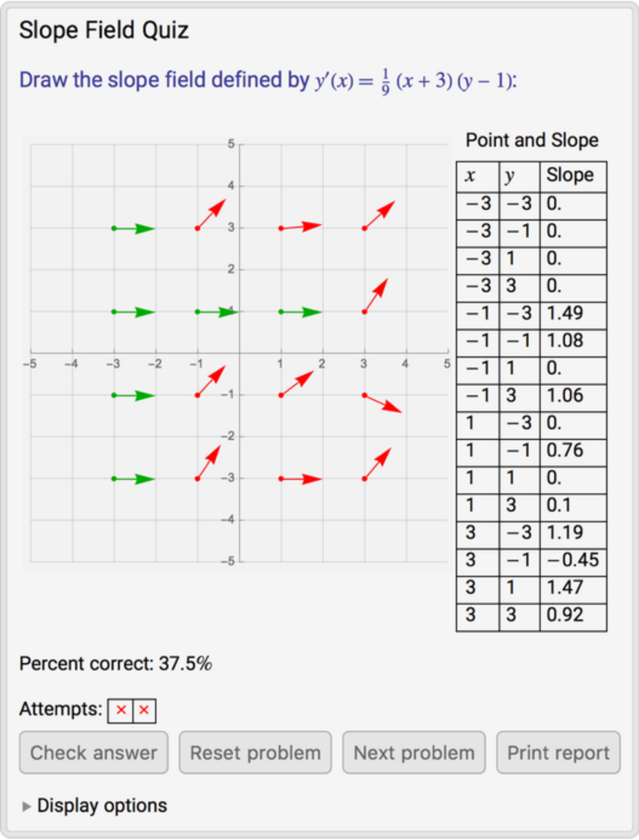Select the red arrow at graph point (-1, -3)
The height and width of the screenshot is (840, 639).
tap(209, 462)
